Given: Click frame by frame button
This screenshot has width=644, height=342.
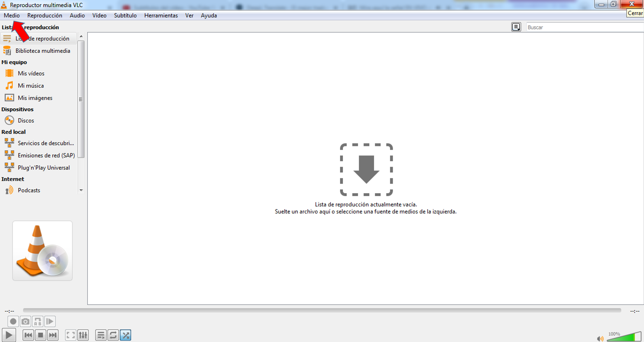Looking at the screenshot, I should coord(50,321).
